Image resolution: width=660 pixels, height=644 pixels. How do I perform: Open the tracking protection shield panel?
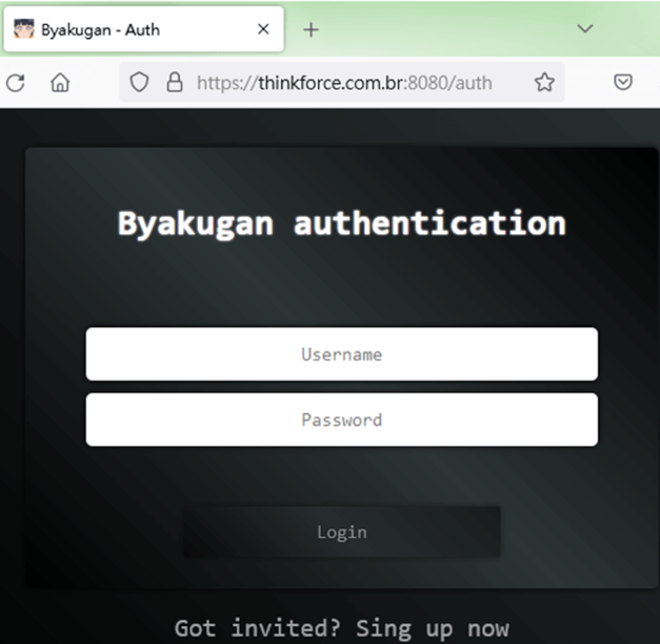pos(139,82)
